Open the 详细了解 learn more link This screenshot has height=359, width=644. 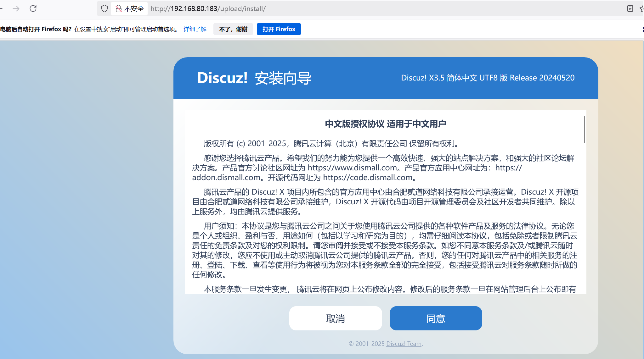pos(195,29)
